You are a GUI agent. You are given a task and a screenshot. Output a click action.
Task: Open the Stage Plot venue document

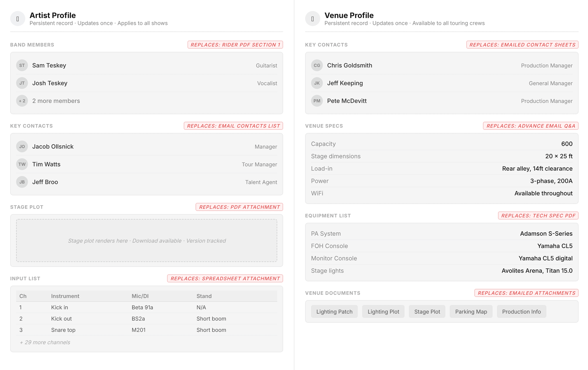click(x=427, y=312)
